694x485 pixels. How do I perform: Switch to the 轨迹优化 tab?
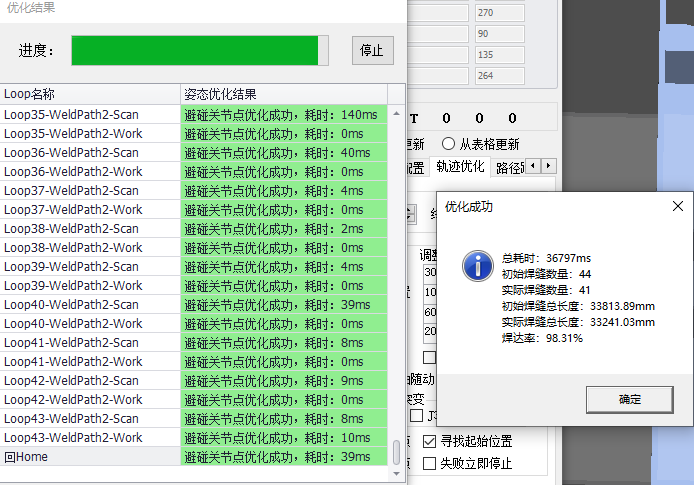coord(461,166)
